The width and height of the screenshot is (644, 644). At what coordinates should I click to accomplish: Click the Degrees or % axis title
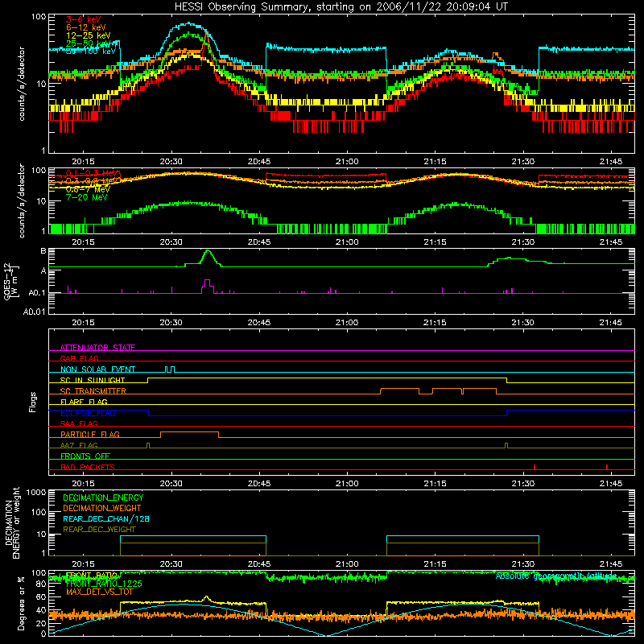pyautogui.click(x=21, y=603)
